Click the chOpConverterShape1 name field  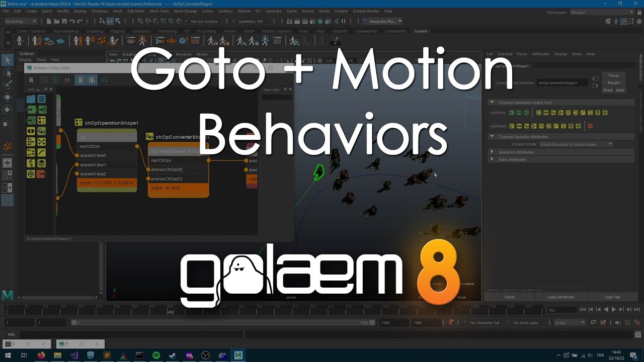pyautogui.click(x=563, y=83)
